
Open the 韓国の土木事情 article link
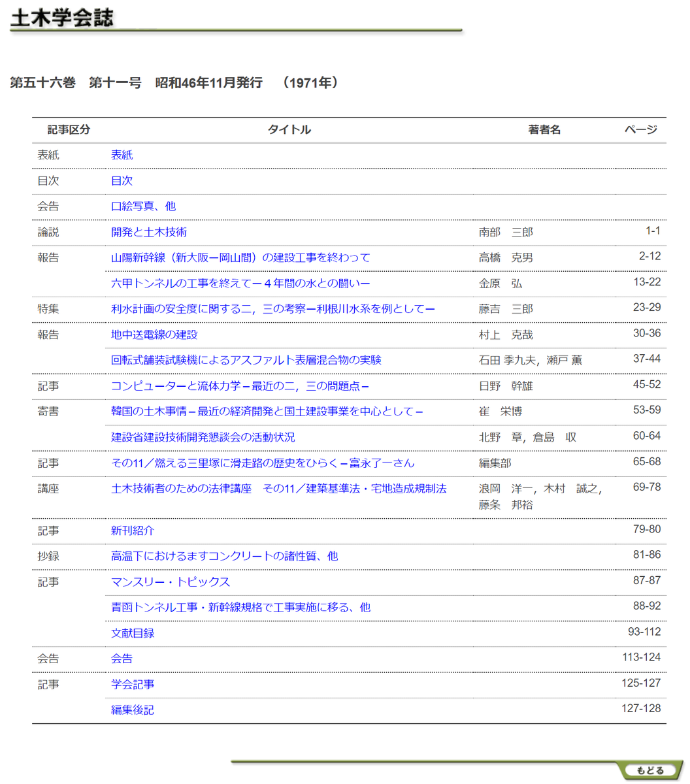pyautogui.click(x=267, y=411)
